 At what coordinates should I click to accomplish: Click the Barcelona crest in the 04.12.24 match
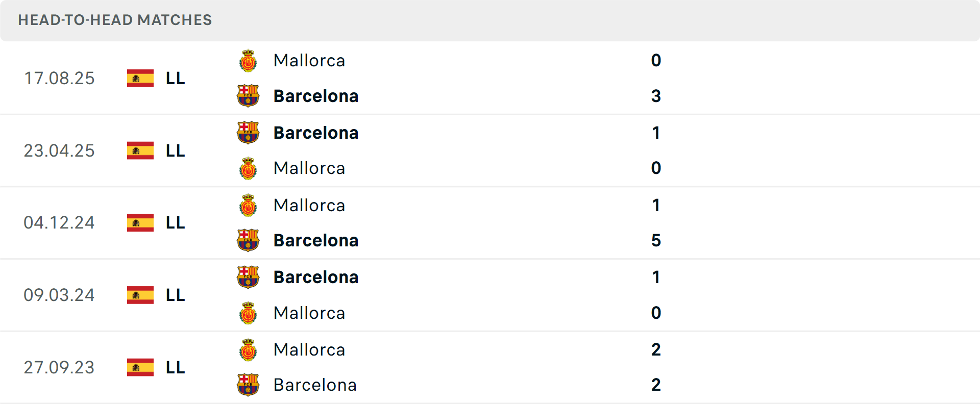[248, 240]
